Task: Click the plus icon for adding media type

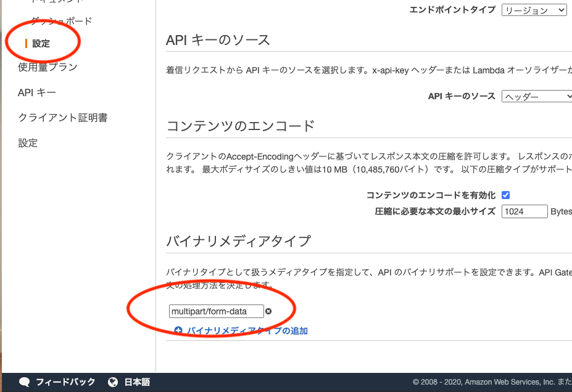Action: (178, 330)
